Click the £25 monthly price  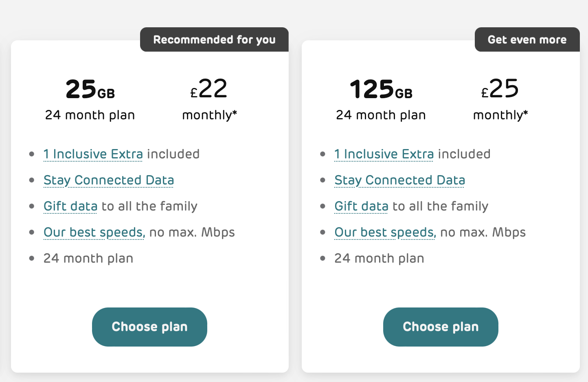coord(500,89)
